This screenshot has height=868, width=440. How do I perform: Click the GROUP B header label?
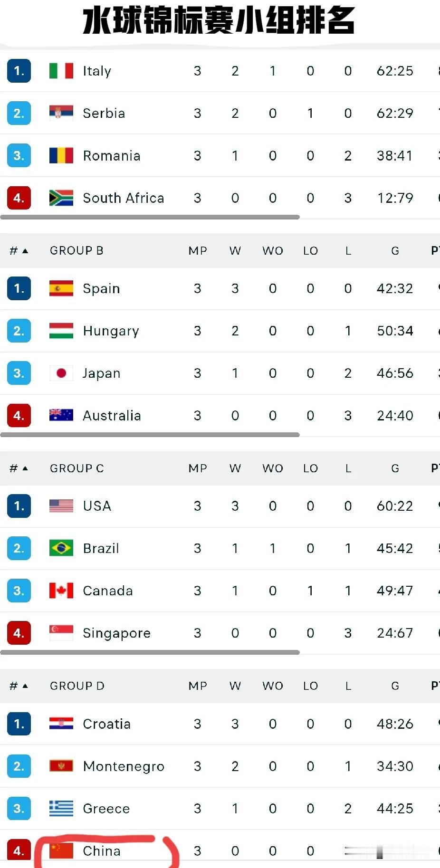pos(77,250)
